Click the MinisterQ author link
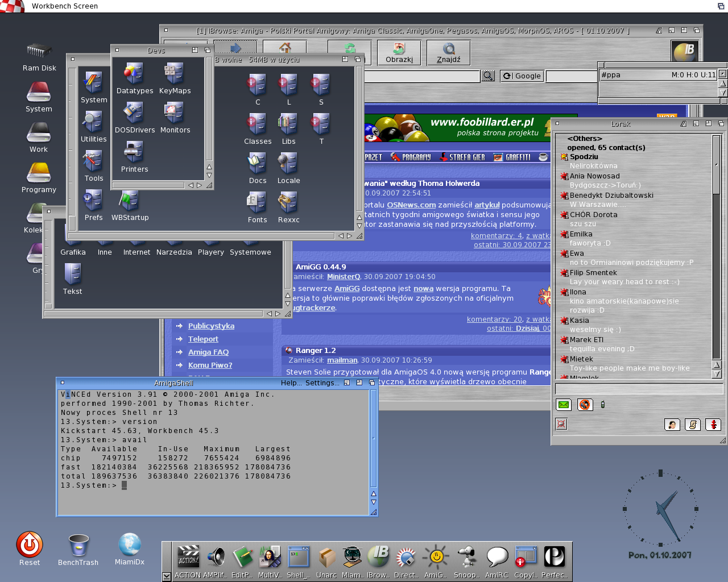 (x=344, y=277)
